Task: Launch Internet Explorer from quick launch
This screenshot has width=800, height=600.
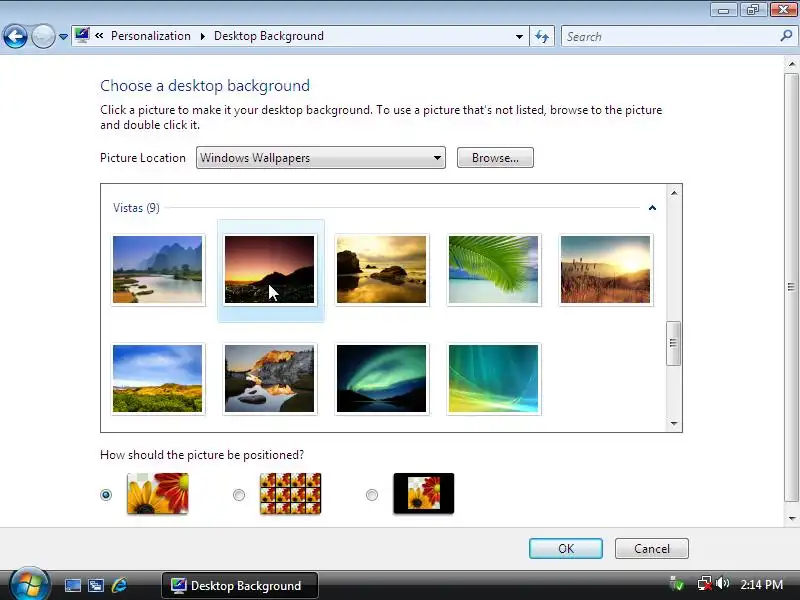Action: 119,585
